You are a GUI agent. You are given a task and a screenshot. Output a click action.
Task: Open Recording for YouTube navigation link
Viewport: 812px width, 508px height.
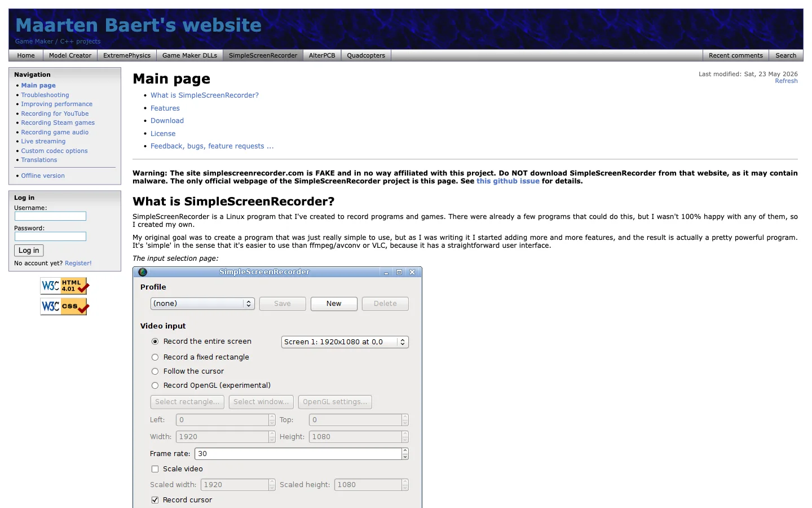click(55, 113)
